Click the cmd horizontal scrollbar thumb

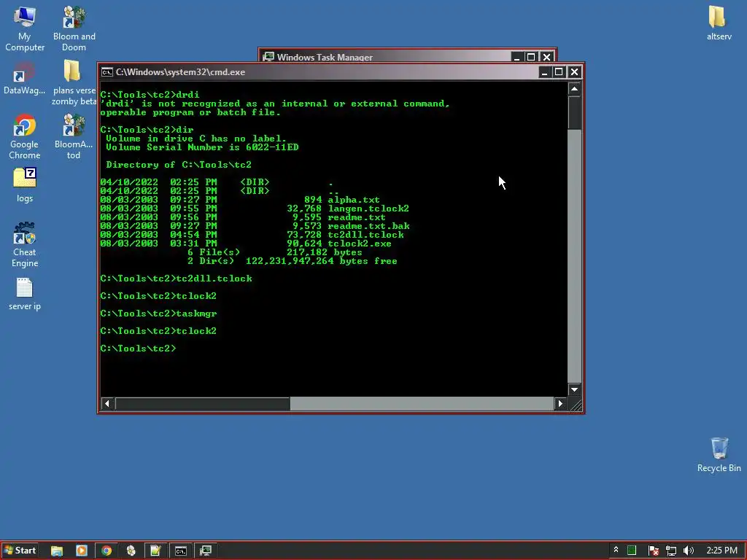coord(203,404)
